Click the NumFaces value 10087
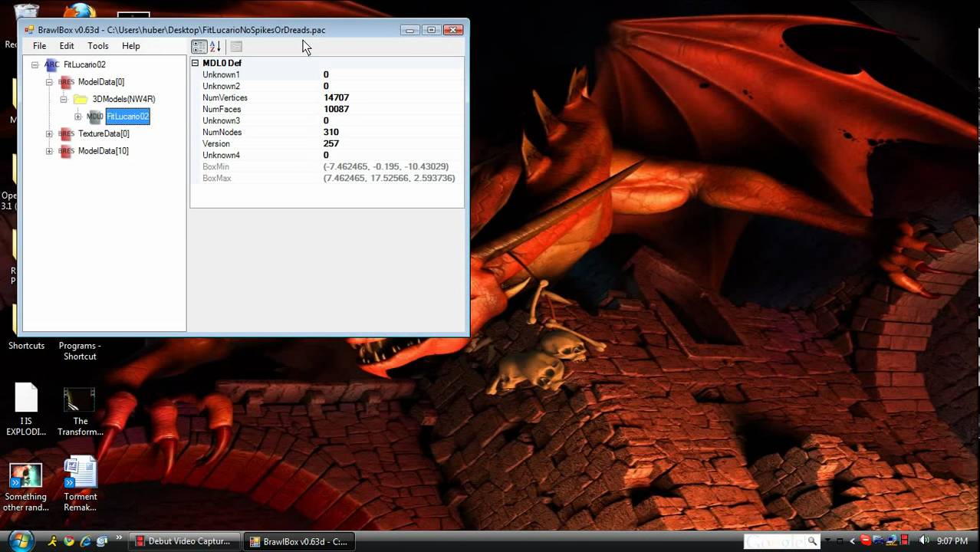 tap(336, 109)
